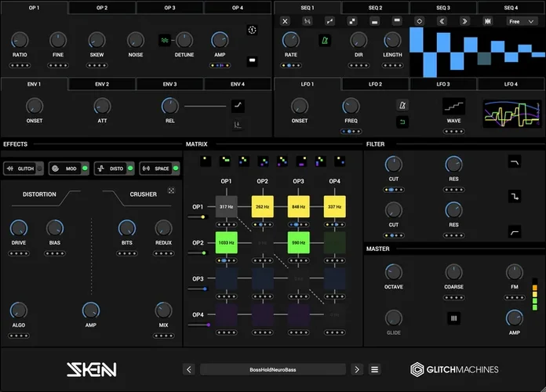Click the green LFO retrigger loop icon

[x=402, y=122]
